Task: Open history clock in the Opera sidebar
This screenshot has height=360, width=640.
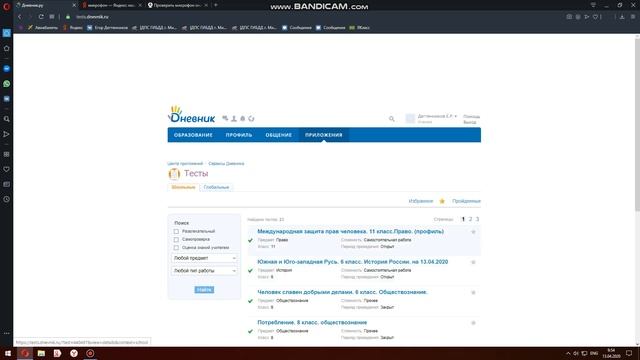Action: (7, 199)
